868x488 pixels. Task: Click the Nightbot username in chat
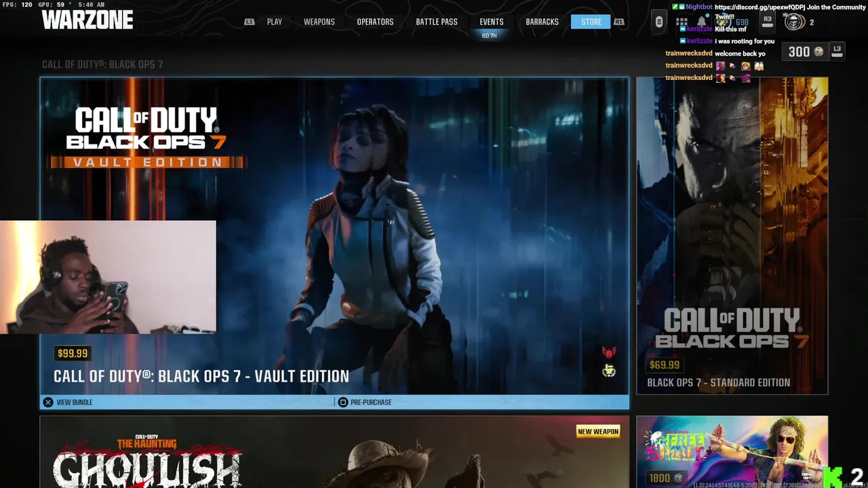click(698, 7)
